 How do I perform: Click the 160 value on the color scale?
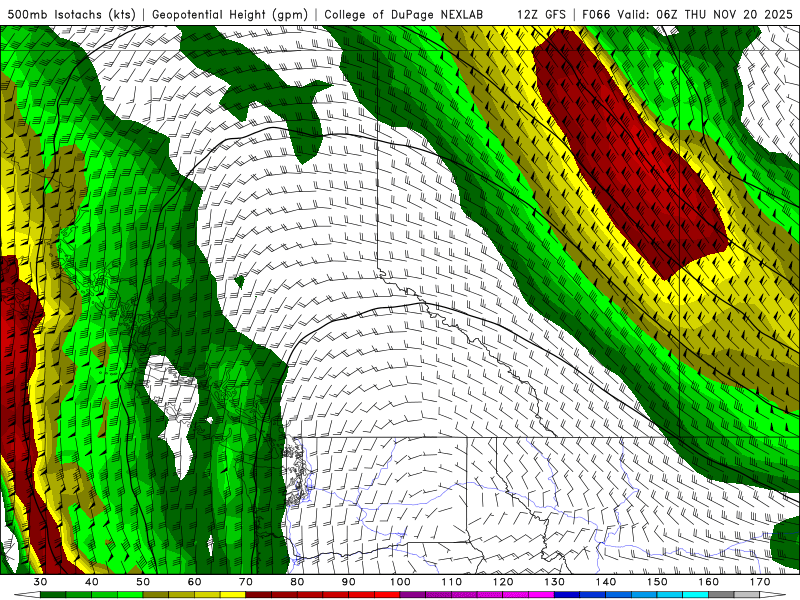(709, 582)
